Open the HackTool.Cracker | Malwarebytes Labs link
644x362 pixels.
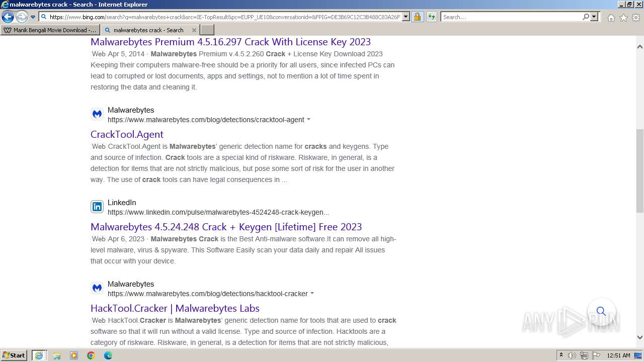point(175,308)
